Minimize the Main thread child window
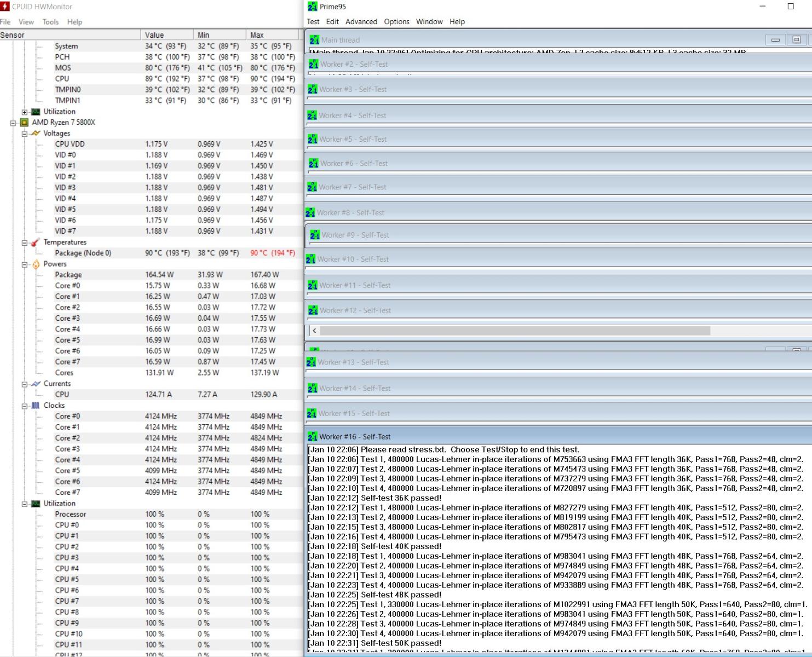This screenshot has height=657, width=812. pyautogui.click(x=775, y=39)
